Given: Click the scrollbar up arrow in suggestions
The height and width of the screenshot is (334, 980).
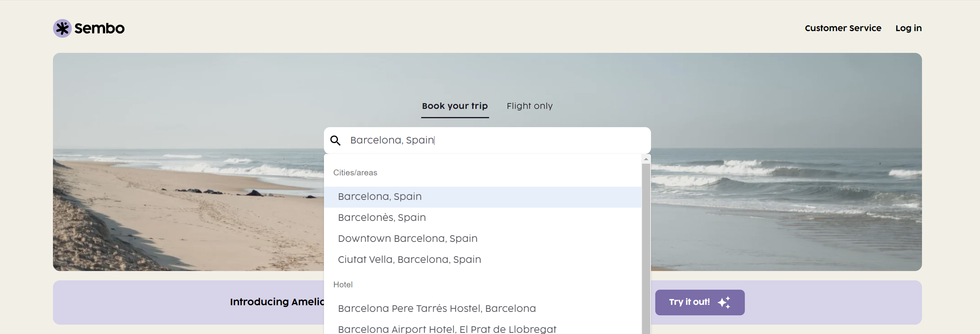Looking at the screenshot, I should pyautogui.click(x=646, y=159).
